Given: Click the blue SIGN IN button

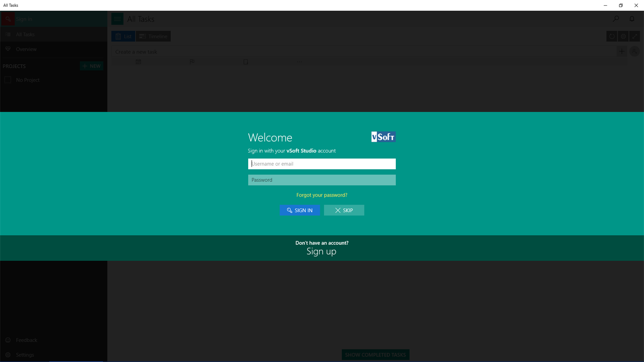Looking at the screenshot, I should (x=300, y=210).
